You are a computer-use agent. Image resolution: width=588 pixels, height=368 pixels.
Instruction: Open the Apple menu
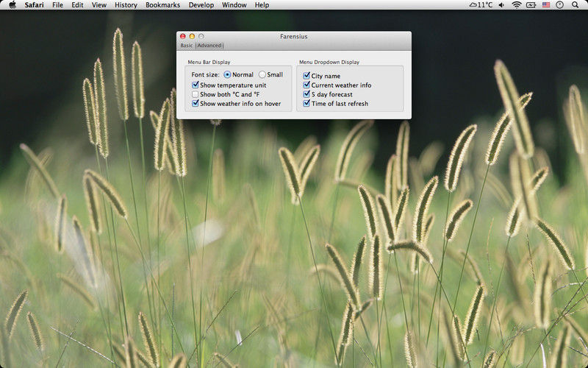[12, 5]
